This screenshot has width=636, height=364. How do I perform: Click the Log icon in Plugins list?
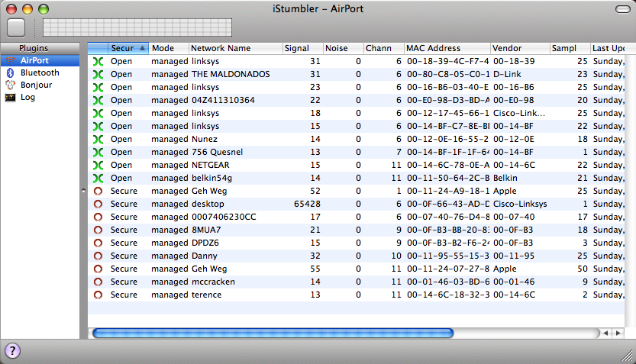click(x=10, y=97)
